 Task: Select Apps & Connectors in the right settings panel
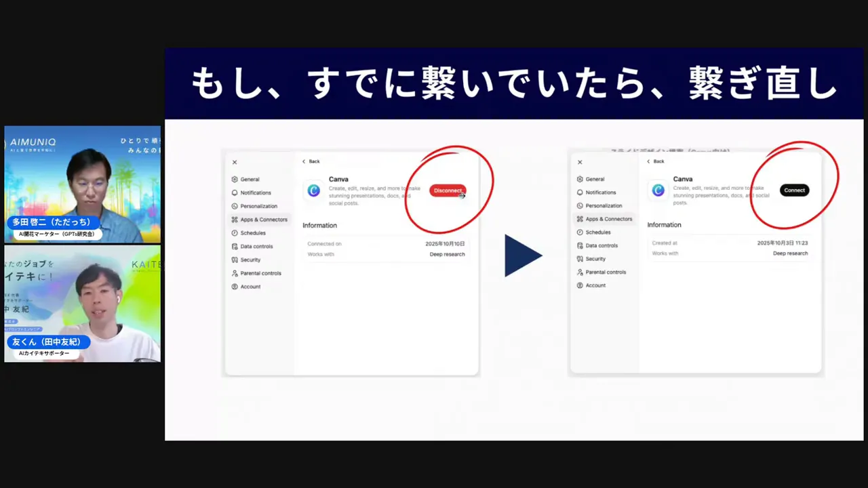click(x=604, y=219)
